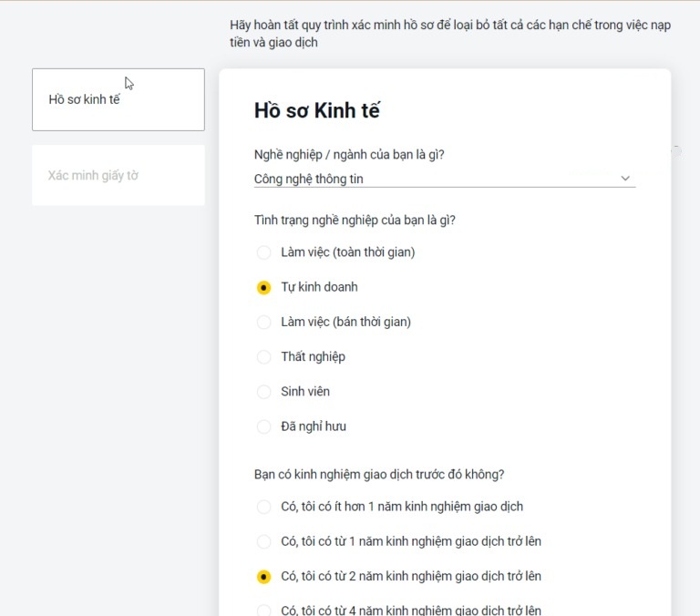Click 'Nghề nghiệp / ngành của bạn là gì?' label
The height and width of the screenshot is (616, 700).
(x=349, y=154)
